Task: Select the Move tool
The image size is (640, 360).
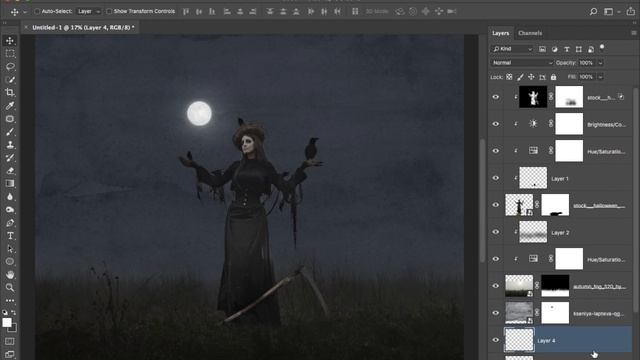Action: coord(10,40)
